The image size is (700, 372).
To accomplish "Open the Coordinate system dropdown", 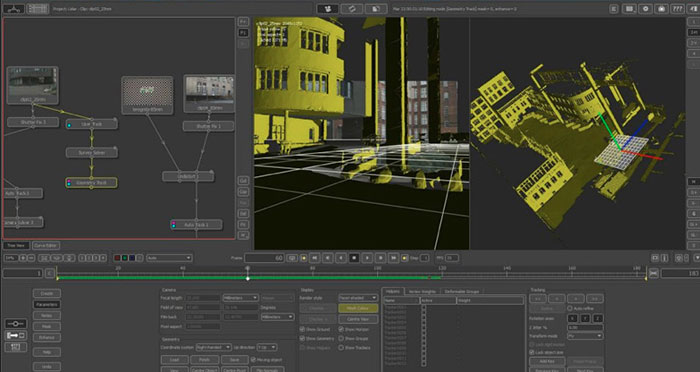I will 213,347.
